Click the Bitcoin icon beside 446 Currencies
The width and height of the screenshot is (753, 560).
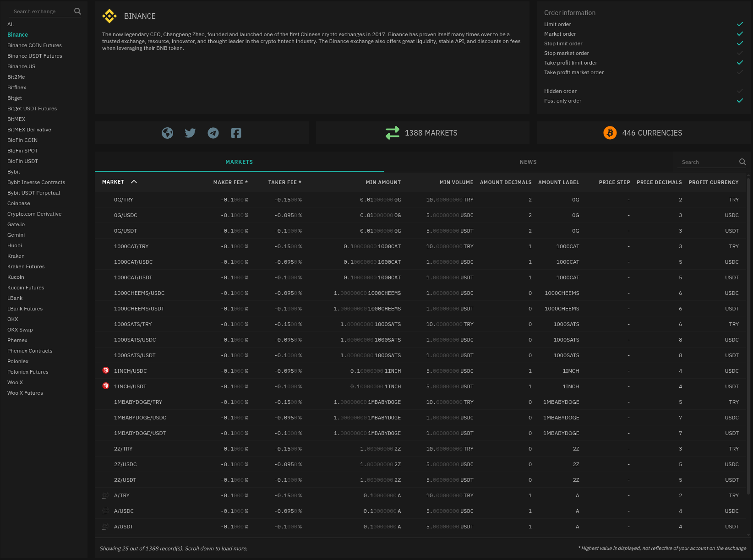click(x=610, y=133)
